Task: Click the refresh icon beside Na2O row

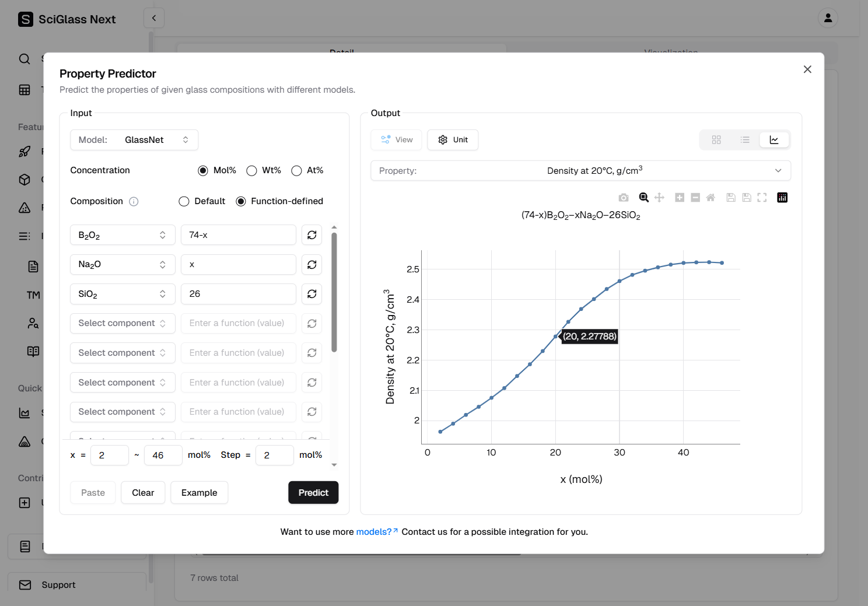Action: pos(312,264)
